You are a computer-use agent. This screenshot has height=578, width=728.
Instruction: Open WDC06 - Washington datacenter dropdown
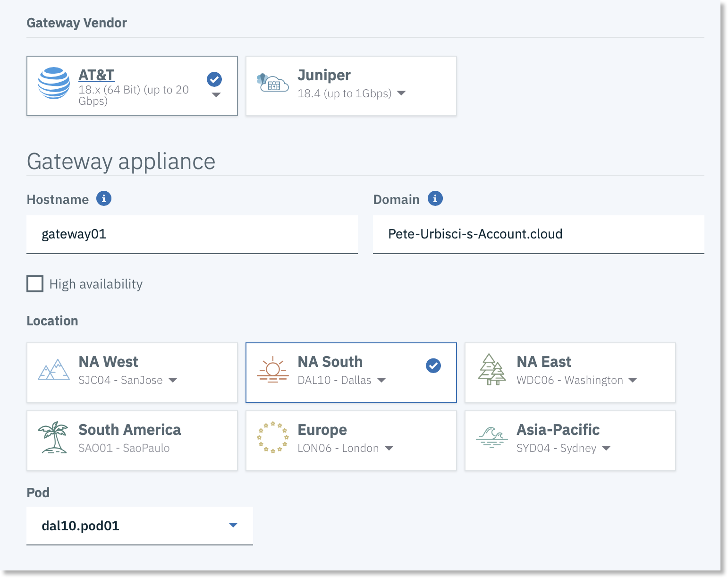point(633,380)
